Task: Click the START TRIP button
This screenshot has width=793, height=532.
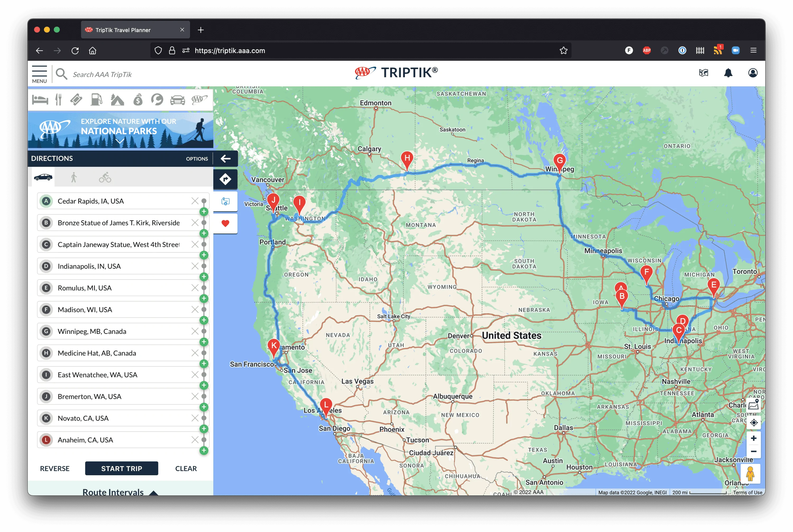Action: tap(122, 468)
